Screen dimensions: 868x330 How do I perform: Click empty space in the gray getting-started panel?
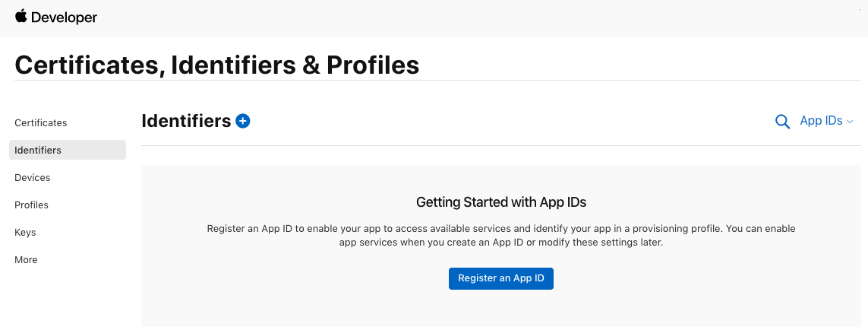point(276,300)
